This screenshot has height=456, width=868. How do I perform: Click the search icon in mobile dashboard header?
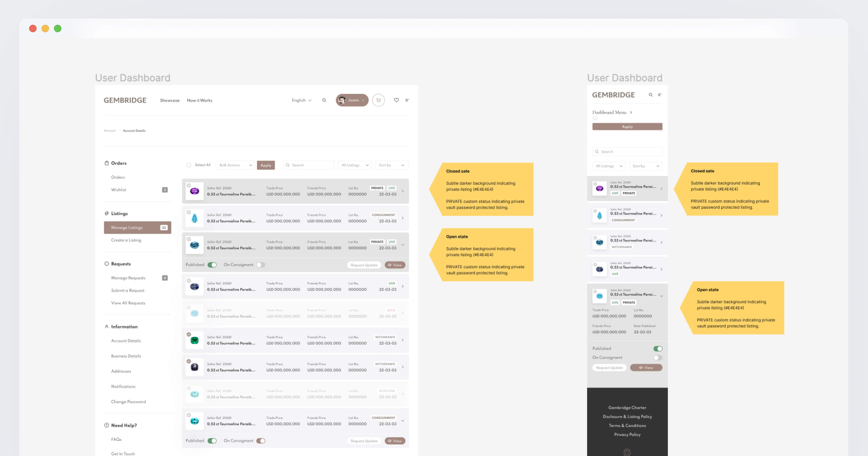click(x=650, y=95)
